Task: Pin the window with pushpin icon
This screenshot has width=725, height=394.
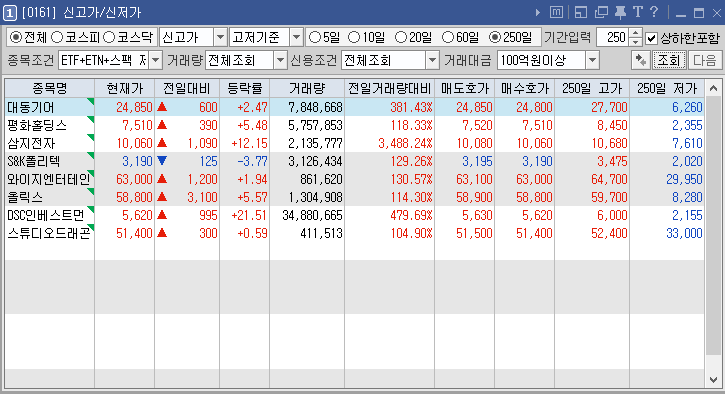Action: tap(621, 12)
